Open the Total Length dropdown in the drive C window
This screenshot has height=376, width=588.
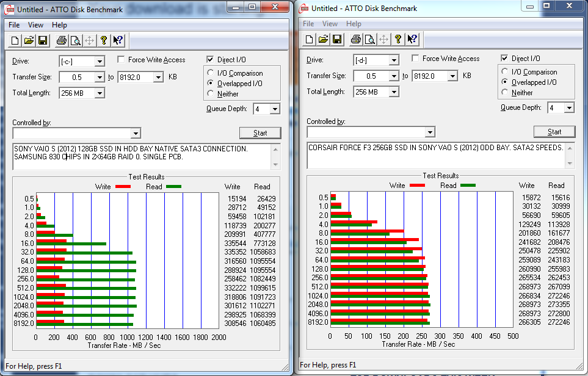[99, 93]
